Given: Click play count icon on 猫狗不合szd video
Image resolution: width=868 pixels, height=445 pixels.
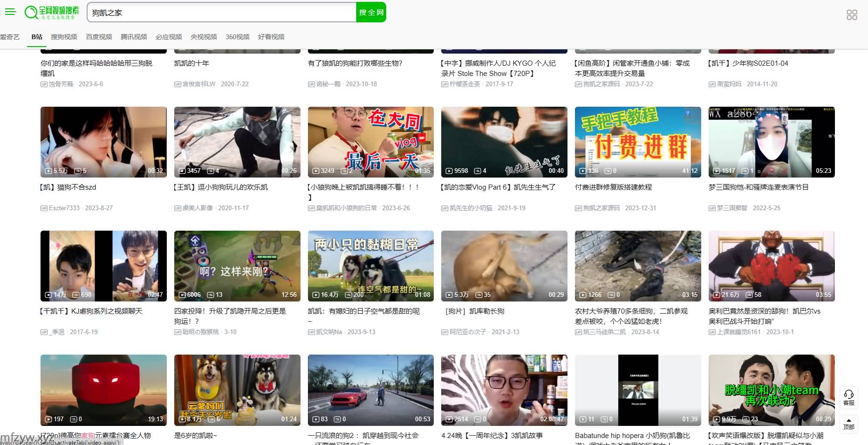Looking at the screenshot, I should tap(48, 171).
